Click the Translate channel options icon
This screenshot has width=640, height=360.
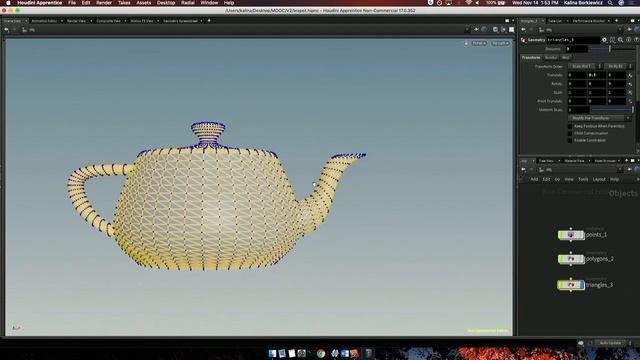[630, 75]
